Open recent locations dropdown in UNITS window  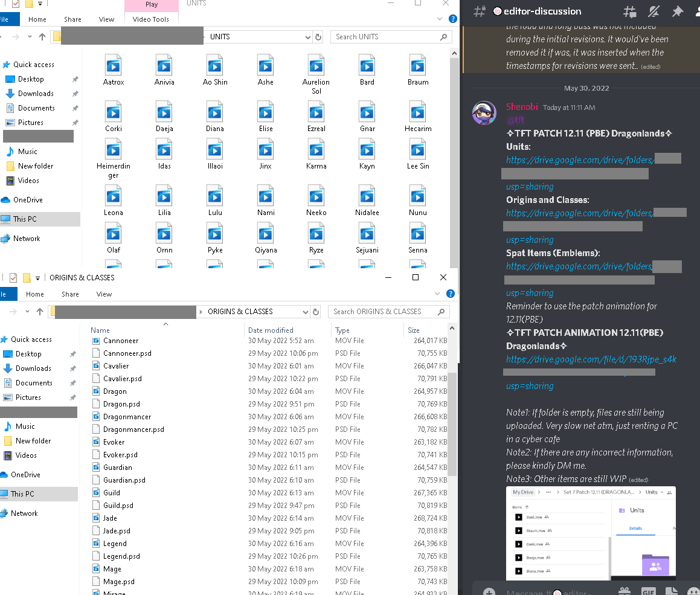(30, 37)
